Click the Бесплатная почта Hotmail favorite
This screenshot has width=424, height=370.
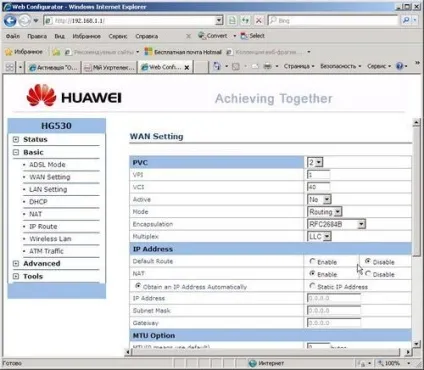[x=183, y=52]
